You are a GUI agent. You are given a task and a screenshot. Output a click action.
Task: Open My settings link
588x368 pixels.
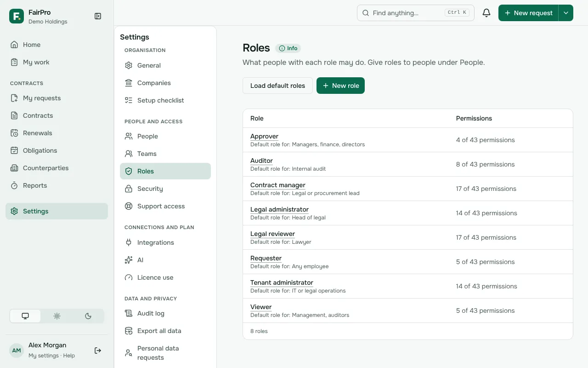coord(44,356)
